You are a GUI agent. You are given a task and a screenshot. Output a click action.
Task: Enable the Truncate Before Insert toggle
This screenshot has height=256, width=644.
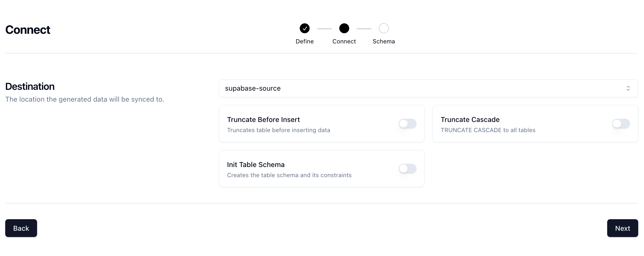coord(407,124)
